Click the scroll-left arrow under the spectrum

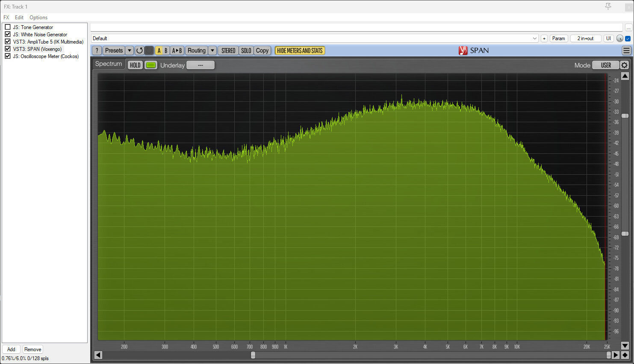coord(98,355)
